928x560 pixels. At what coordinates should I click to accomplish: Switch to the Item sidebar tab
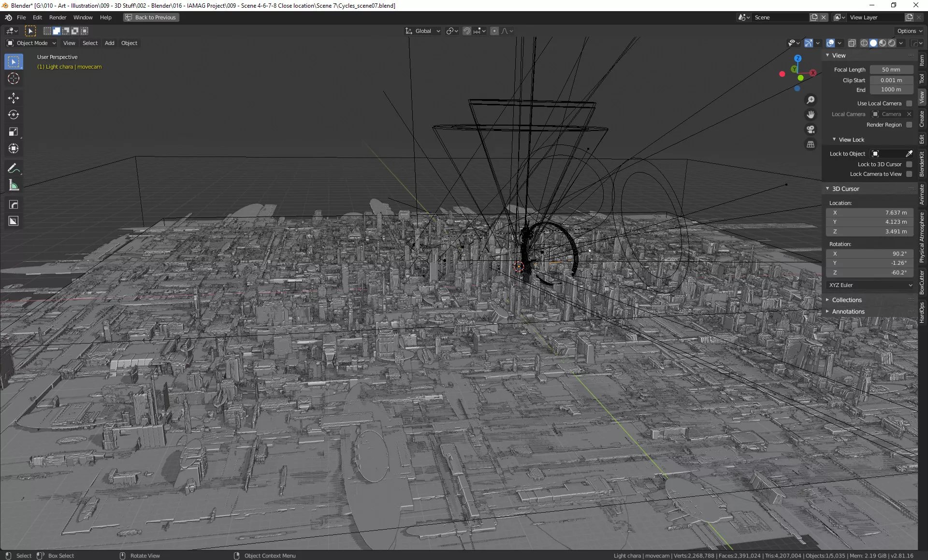pos(922,60)
